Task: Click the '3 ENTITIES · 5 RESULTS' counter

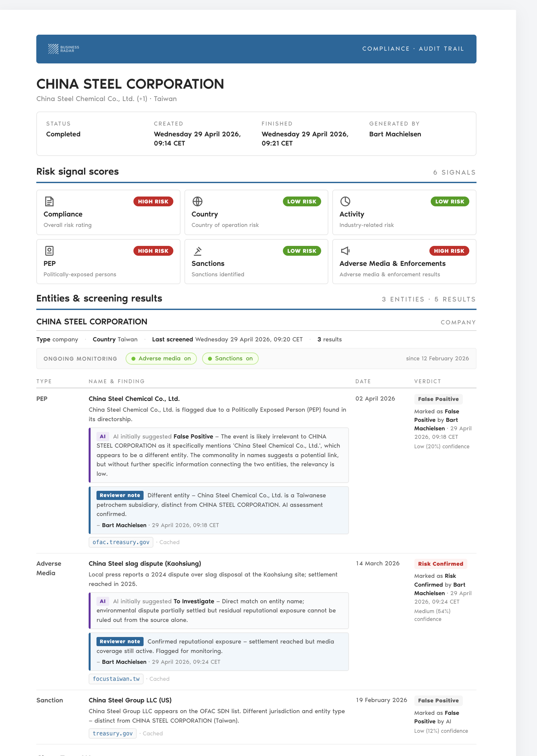Action: click(x=429, y=299)
